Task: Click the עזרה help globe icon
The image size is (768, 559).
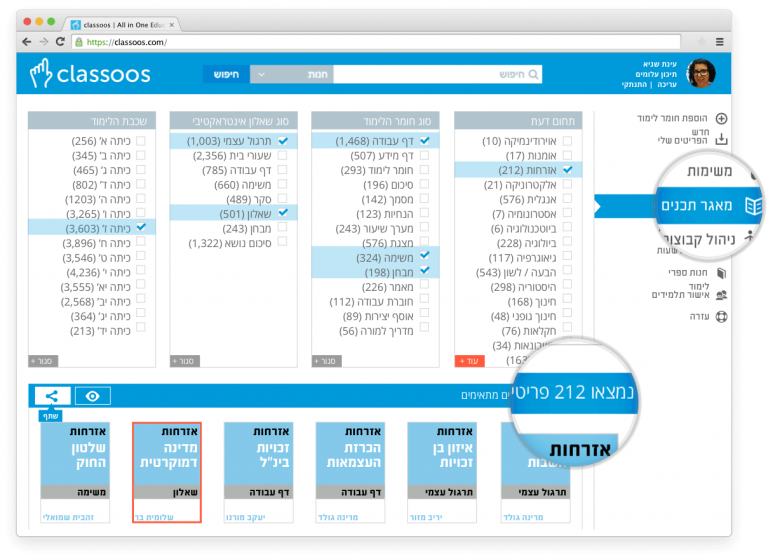Action: point(721,317)
